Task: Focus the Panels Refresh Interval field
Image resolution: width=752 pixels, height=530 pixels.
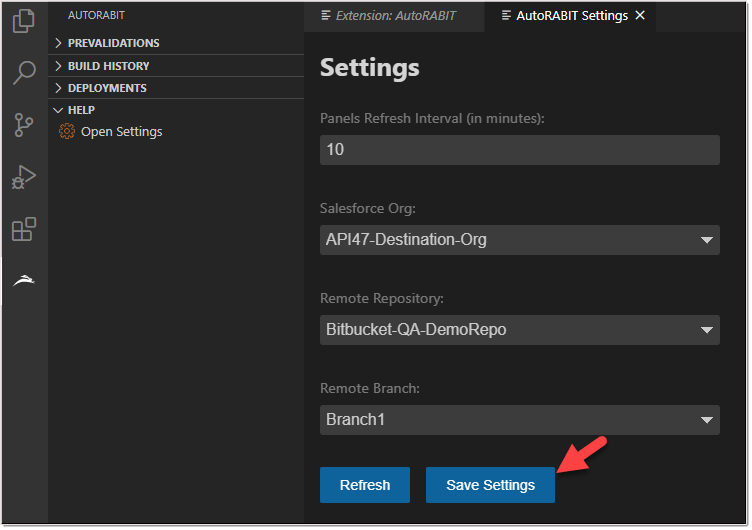Action: tap(521, 150)
